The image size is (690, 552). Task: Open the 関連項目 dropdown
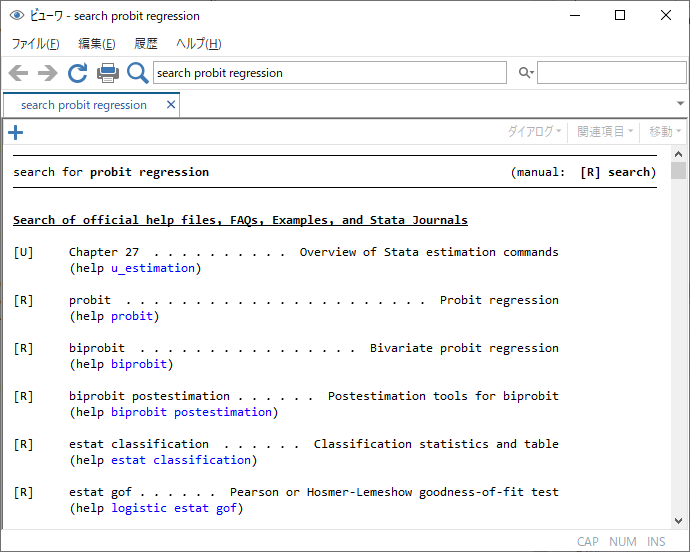(605, 131)
